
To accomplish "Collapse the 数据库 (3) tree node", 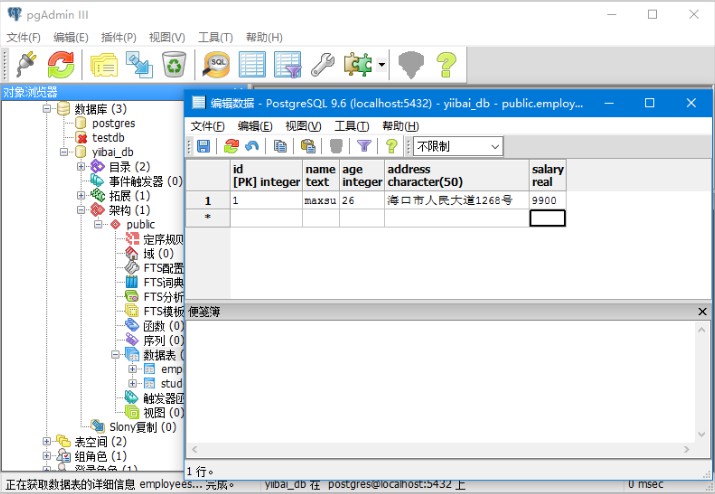I will (47, 109).
